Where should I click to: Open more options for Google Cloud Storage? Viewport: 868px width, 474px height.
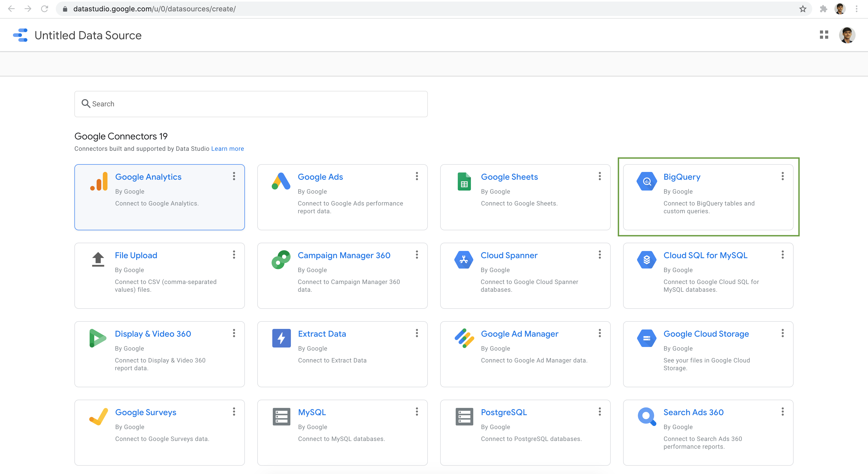pos(782,333)
